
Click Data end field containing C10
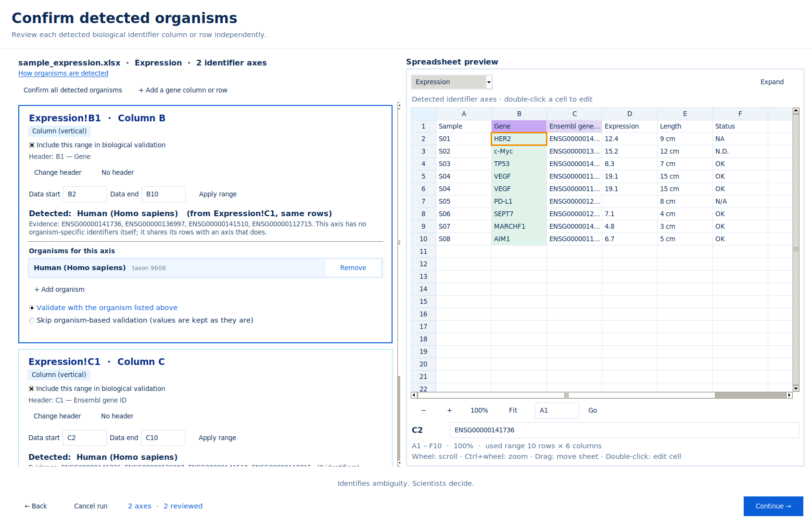tap(163, 438)
